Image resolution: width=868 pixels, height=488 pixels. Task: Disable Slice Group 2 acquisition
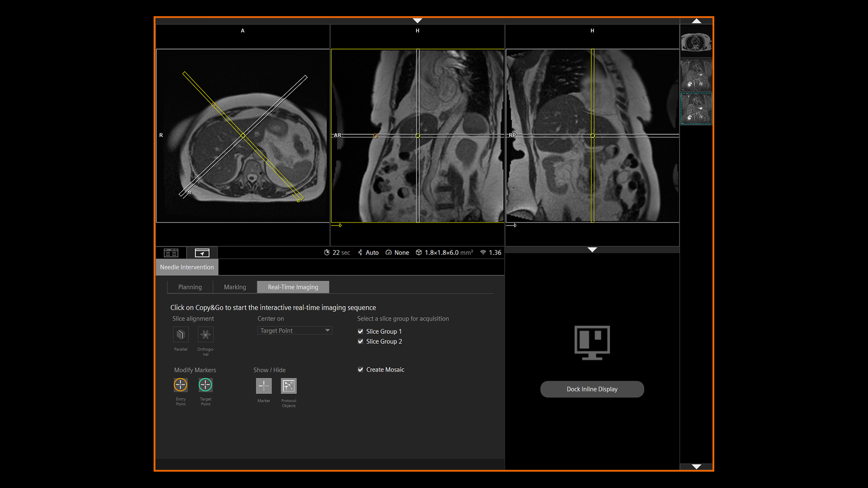(360, 341)
